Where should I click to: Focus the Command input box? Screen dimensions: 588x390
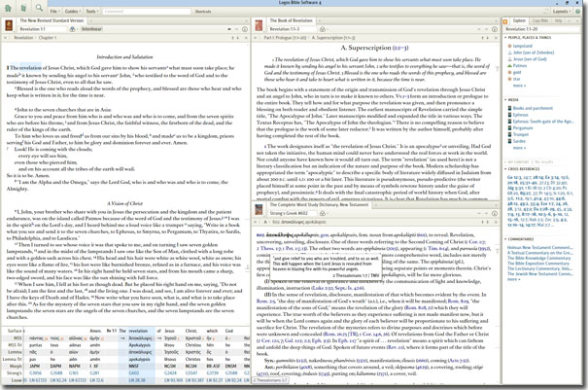pos(146,12)
